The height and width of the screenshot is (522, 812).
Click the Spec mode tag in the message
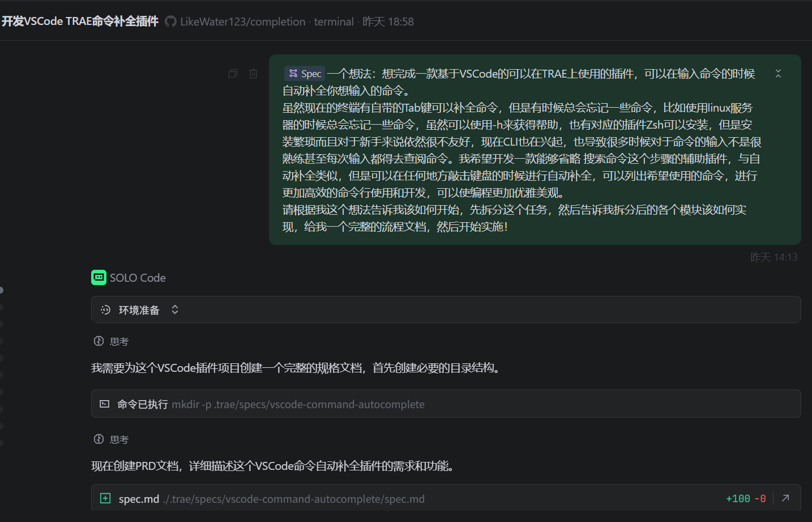(x=305, y=74)
